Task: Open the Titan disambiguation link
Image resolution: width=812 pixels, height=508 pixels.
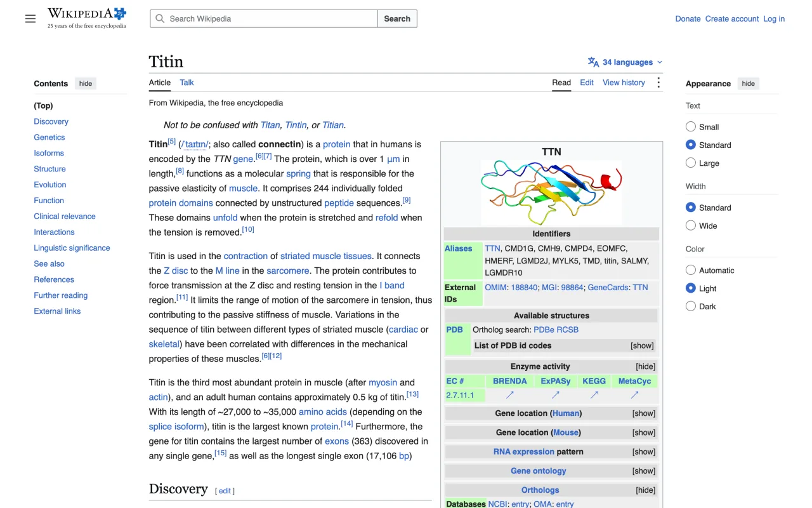Action: tap(270, 125)
